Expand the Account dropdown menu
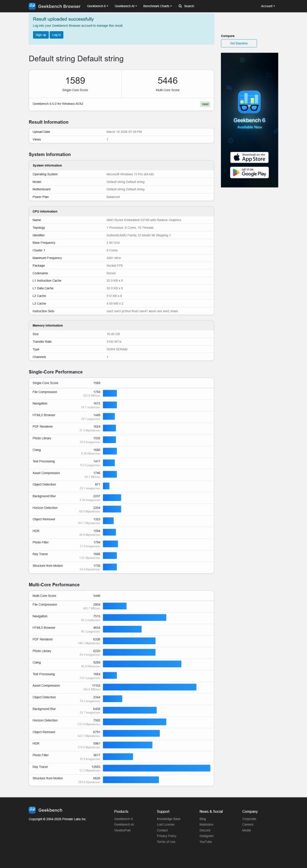307x868 pixels. 268,6
